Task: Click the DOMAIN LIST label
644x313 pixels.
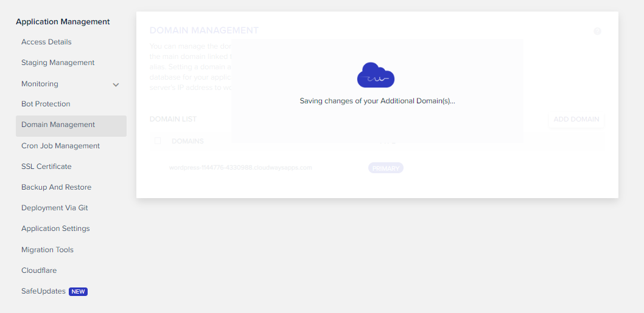Action: pyautogui.click(x=173, y=119)
